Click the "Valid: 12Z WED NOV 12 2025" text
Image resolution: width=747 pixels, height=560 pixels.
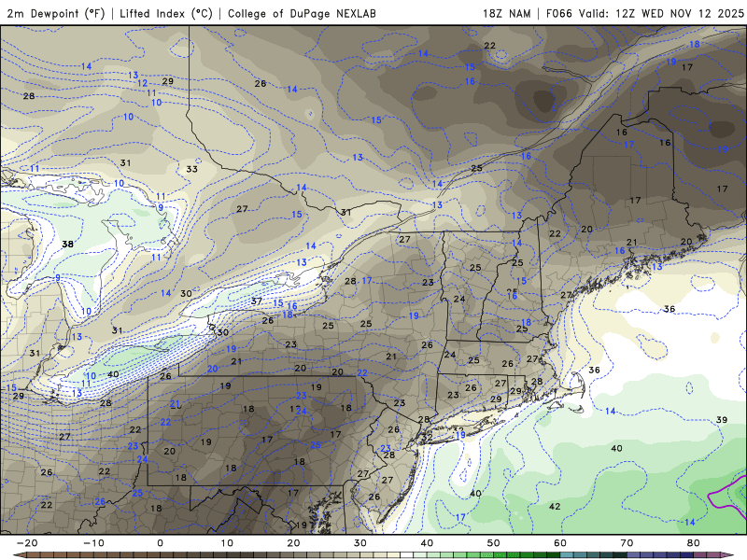[661, 13]
